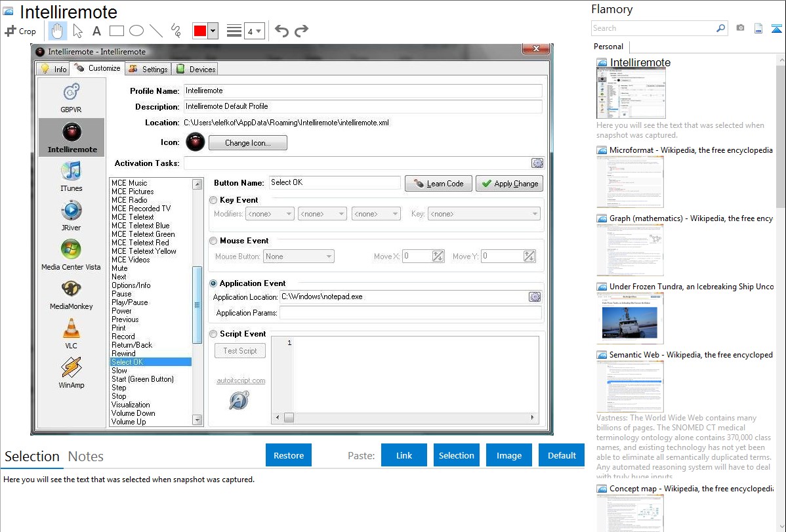Select Play/Pause in the button list
The height and width of the screenshot is (532, 786).
(130, 302)
